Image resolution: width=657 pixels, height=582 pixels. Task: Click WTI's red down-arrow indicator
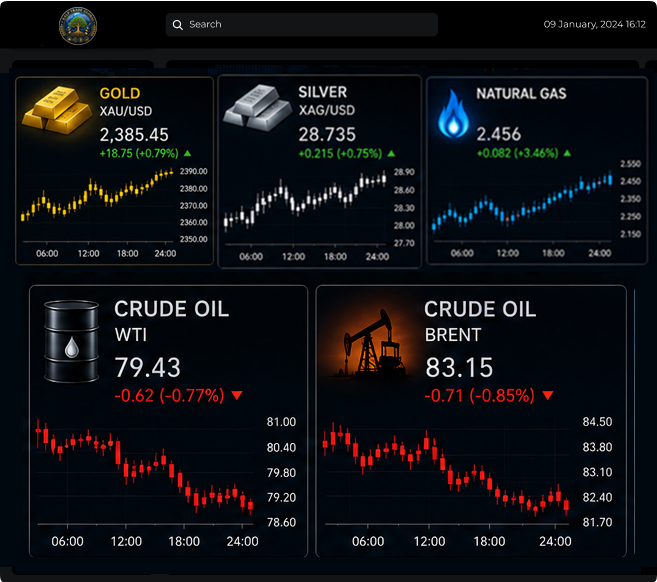click(237, 395)
